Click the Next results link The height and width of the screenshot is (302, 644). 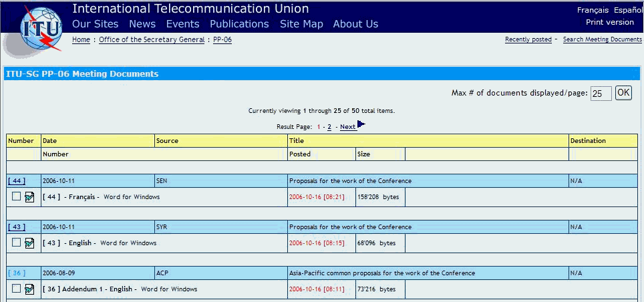[347, 127]
